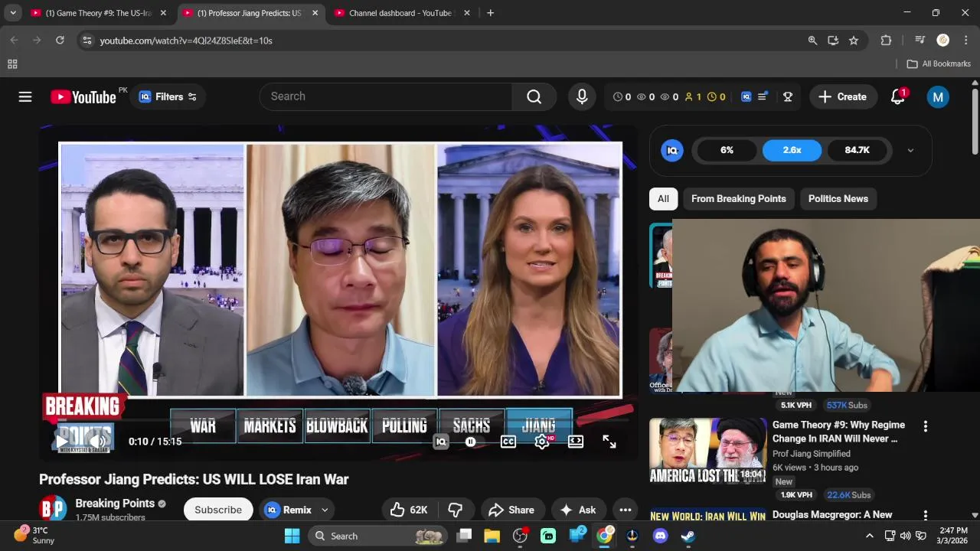Screen dimensions: 980x551
Task: Open Game Theory #9 video thumbnail
Action: click(707, 452)
